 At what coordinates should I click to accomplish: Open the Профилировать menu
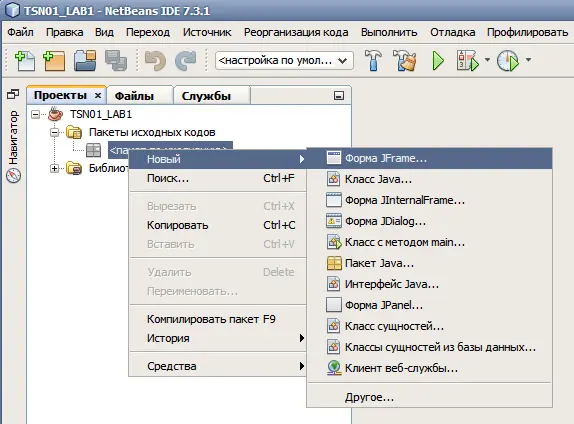528,32
